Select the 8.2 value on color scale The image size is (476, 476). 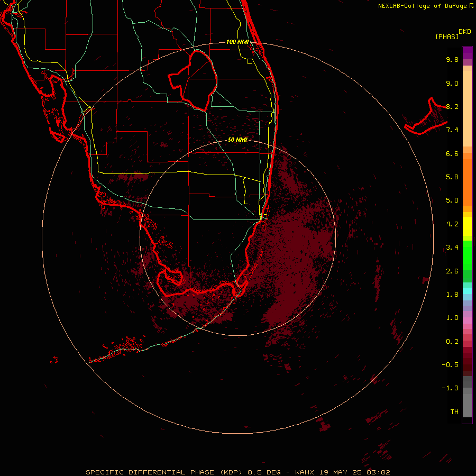pos(452,106)
